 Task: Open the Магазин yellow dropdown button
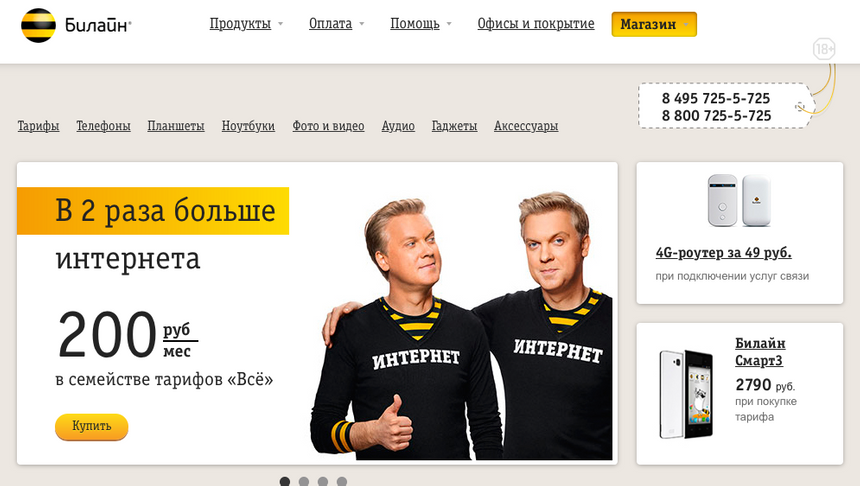[654, 25]
